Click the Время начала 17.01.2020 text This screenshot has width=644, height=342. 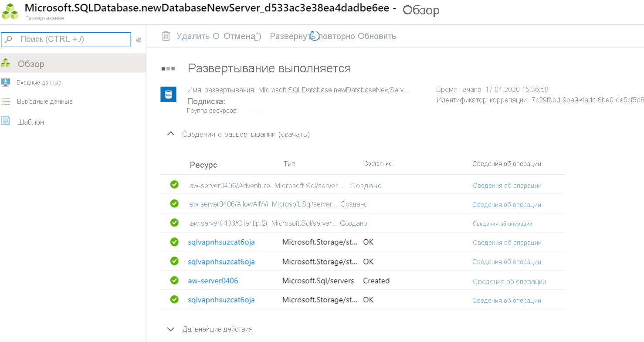492,89
